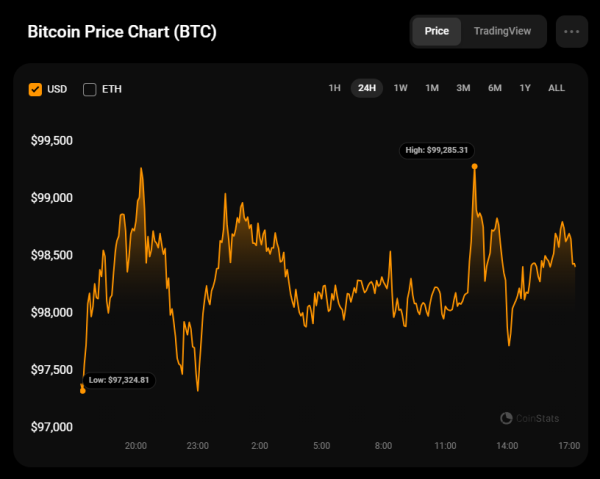Uncheck the USD currency checkbox

35,89
